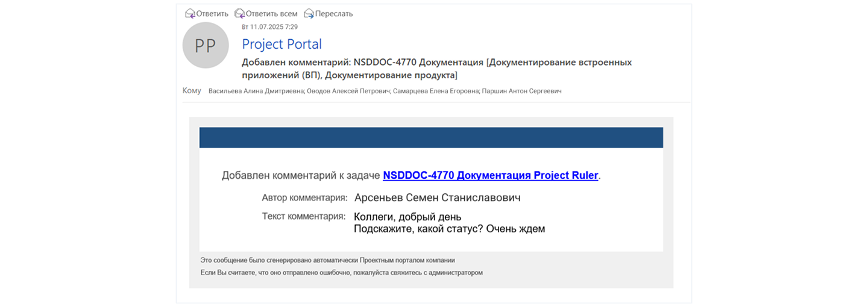Click the Ответить reply envelope icon
Viewport: 868px width, 307px height.
[x=190, y=13]
